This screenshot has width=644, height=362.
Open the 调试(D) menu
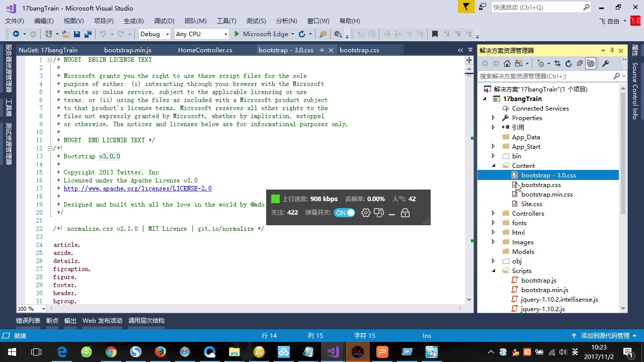pos(164,21)
